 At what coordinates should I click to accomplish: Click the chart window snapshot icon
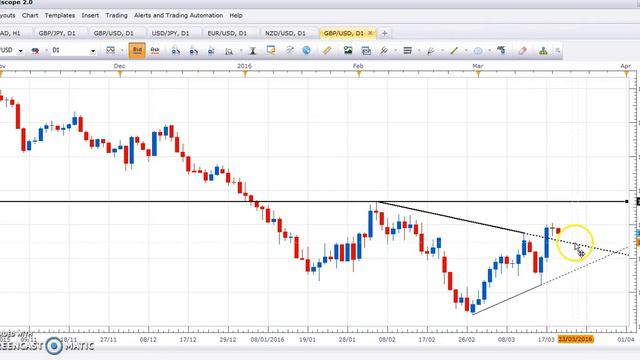[366, 51]
